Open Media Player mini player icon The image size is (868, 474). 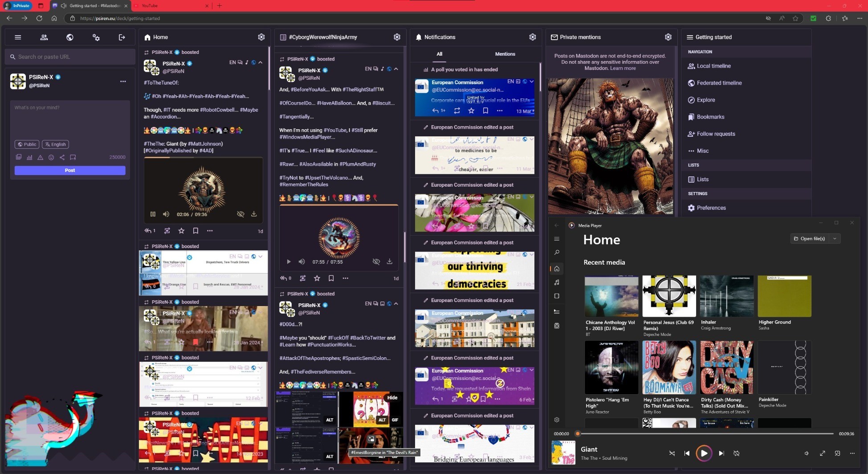837,453
